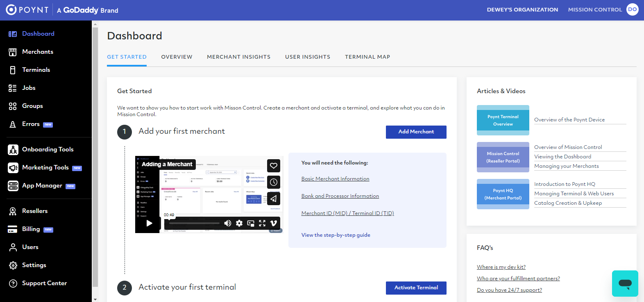Click the Poynt HQ Merchant Portal thumbnail
Screen dimensions: 644x302
pos(503,194)
